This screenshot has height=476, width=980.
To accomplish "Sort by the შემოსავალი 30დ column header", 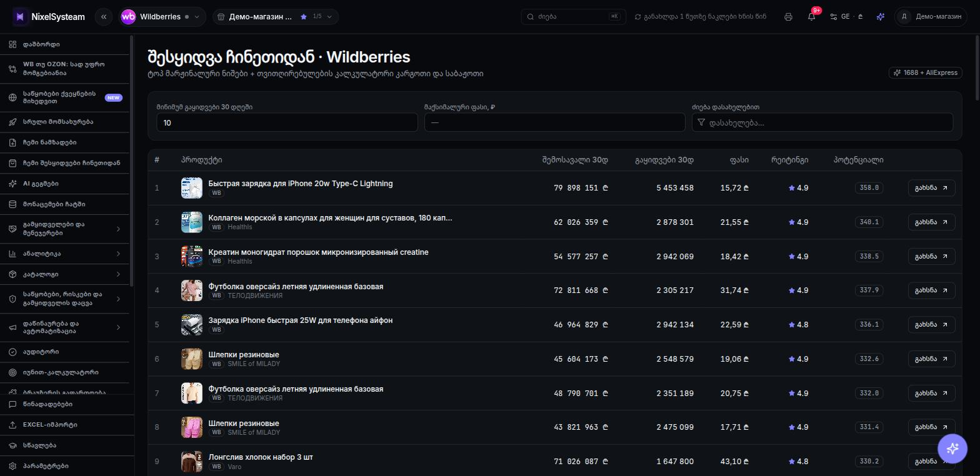I will coord(575,160).
